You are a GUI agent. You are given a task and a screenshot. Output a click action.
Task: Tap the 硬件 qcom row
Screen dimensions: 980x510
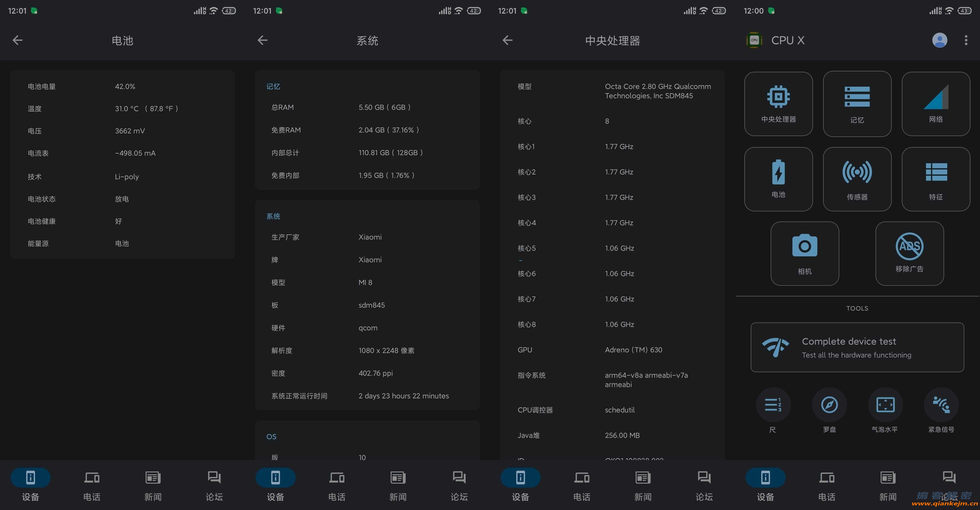click(367, 328)
